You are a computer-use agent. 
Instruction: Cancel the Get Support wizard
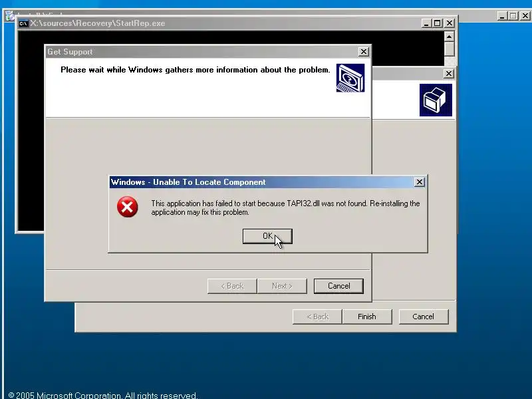pyautogui.click(x=338, y=286)
